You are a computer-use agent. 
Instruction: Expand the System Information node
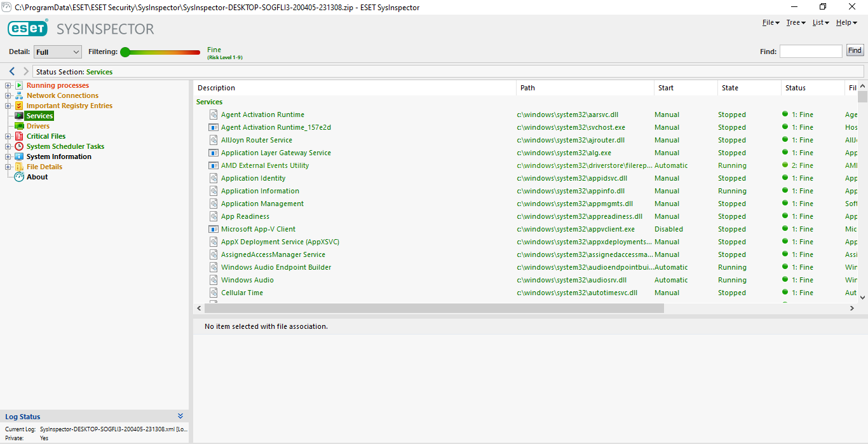[8, 156]
